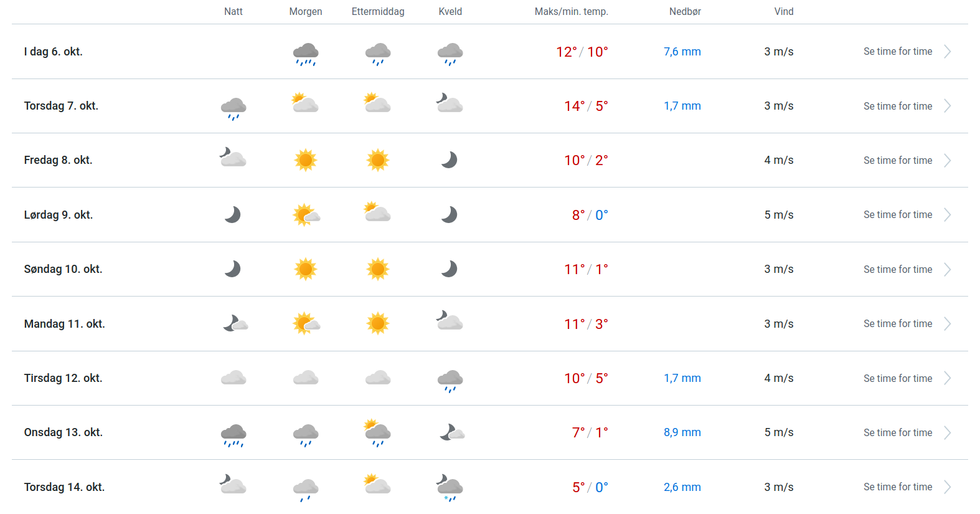Click the Tirsdag 12. okt. day label

[64, 378]
